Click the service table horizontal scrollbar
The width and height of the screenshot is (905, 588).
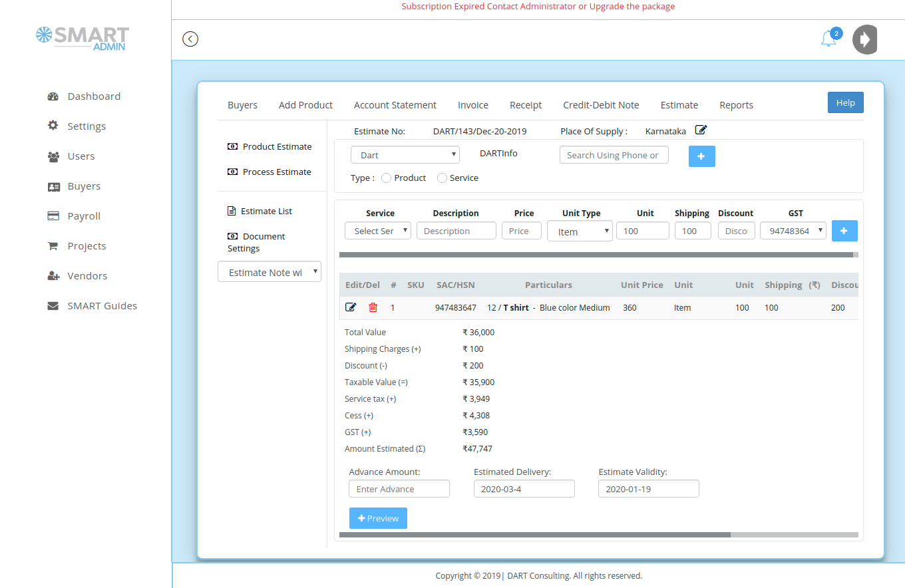coord(596,255)
